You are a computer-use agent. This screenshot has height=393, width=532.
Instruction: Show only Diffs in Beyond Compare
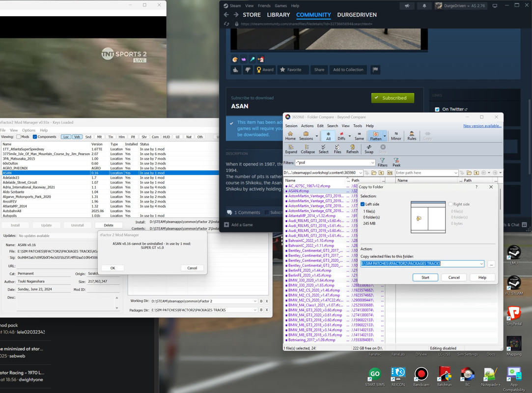pyautogui.click(x=341, y=136)
